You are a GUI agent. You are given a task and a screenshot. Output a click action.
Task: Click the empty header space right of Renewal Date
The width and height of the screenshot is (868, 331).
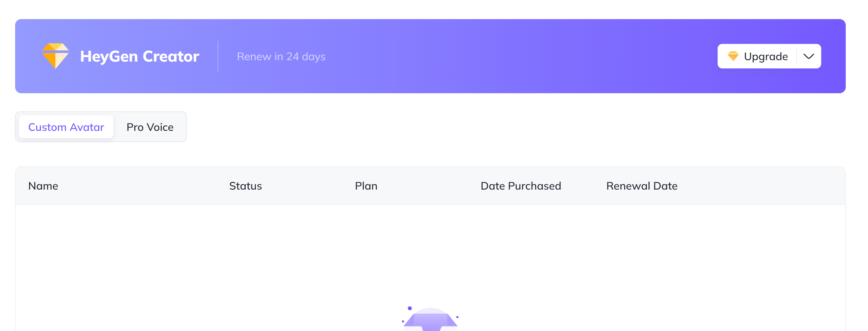762,186
